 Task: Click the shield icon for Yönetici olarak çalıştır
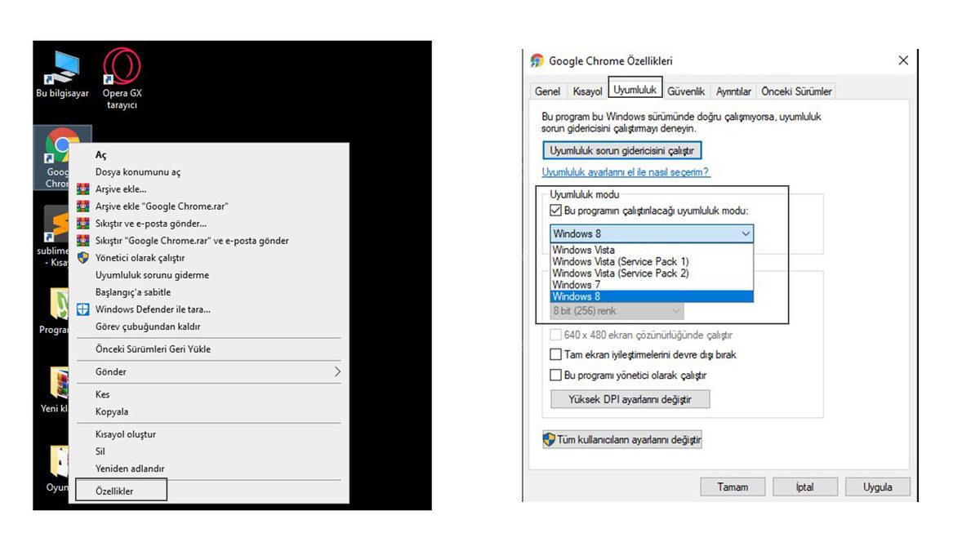point(82,258)
